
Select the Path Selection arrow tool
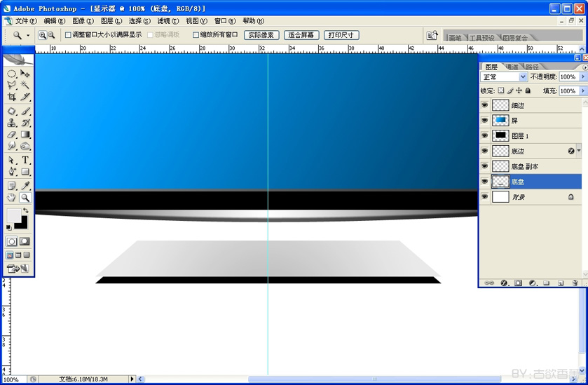coord(12,160)
